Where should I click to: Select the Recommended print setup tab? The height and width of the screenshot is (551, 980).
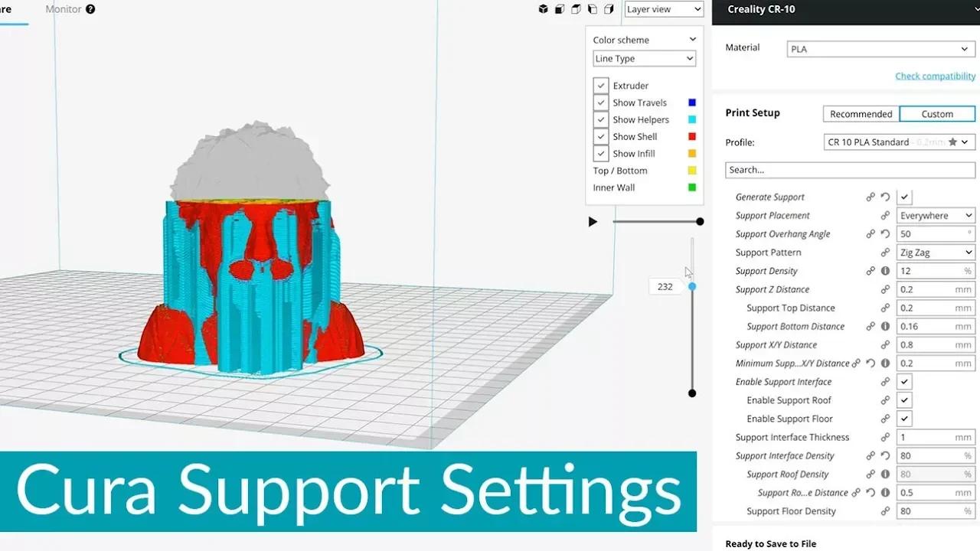tap(861, 113)
